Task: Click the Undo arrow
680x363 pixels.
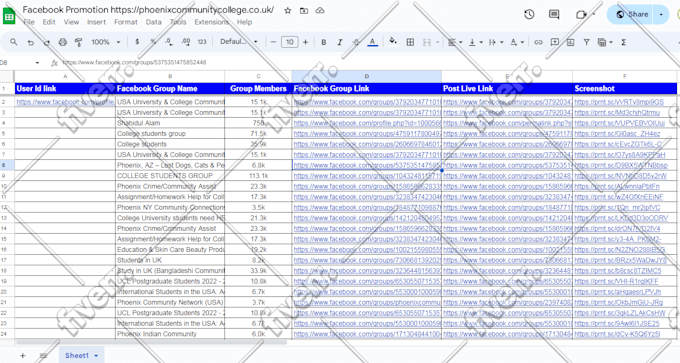Action: (30, 42)
